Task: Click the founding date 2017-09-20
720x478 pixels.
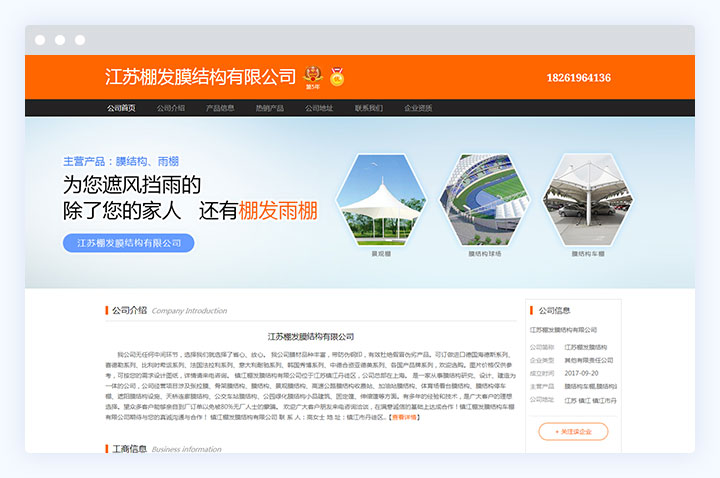Action: coord(581,373)
